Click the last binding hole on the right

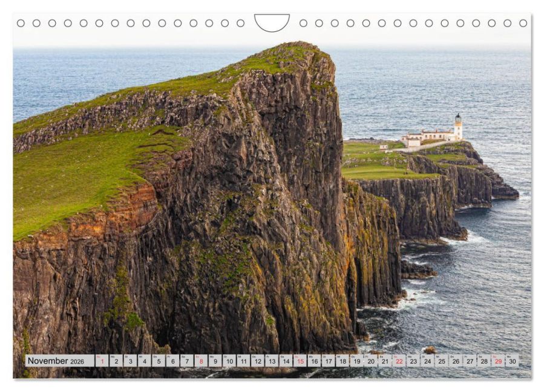click(523, 23)
